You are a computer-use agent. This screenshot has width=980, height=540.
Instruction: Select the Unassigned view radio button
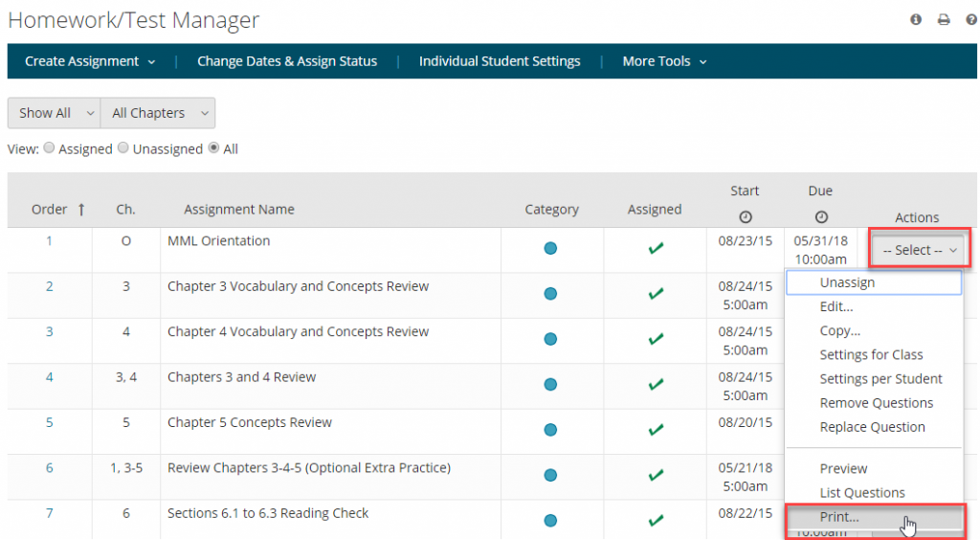coord(124,148)
